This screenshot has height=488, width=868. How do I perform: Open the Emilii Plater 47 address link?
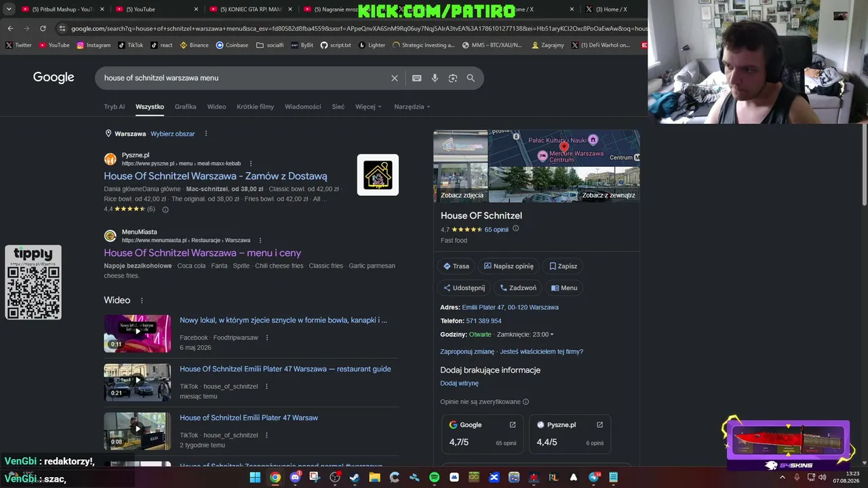coord(510,307)
